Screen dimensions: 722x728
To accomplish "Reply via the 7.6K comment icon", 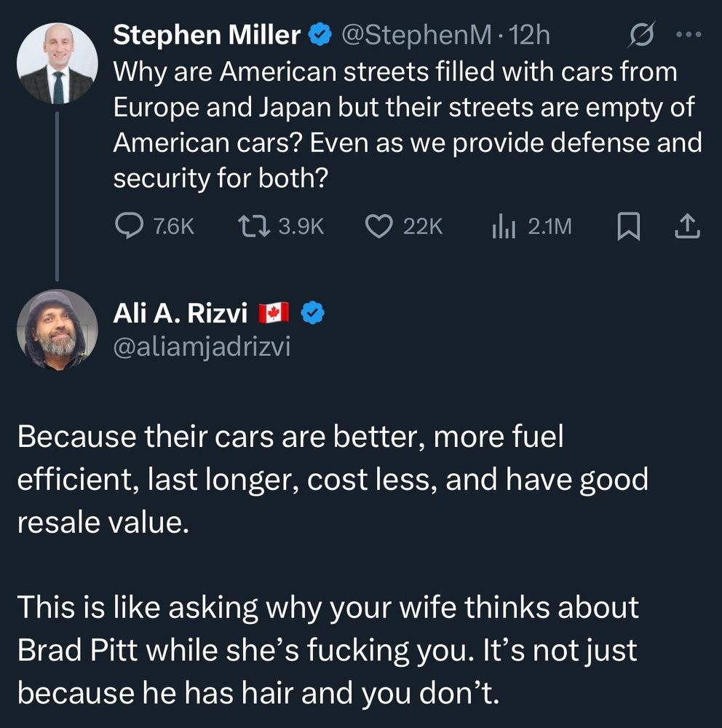I will pos(130,228).
